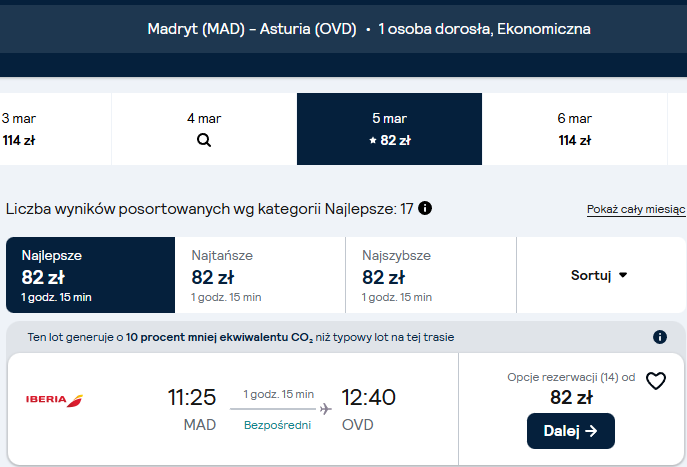
Task: Select the 6 mar date tab
Action: tap(574, 129)
